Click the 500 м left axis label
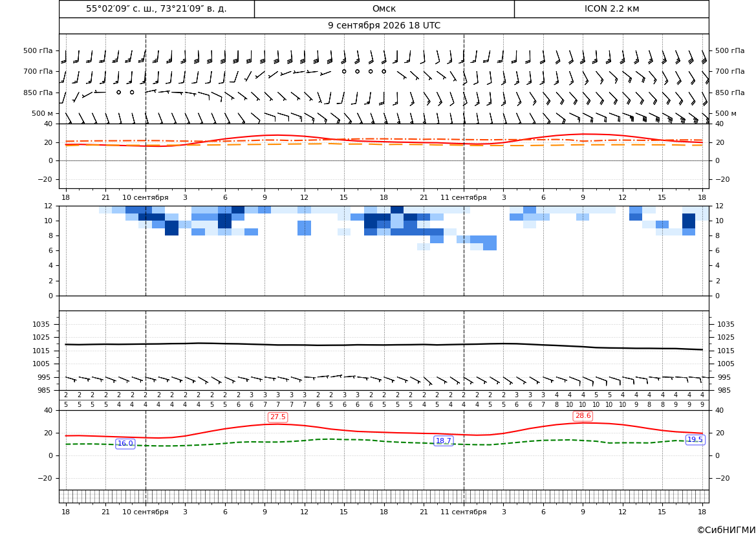This screenshot has width=756, height=535. [x=43, y=113]
